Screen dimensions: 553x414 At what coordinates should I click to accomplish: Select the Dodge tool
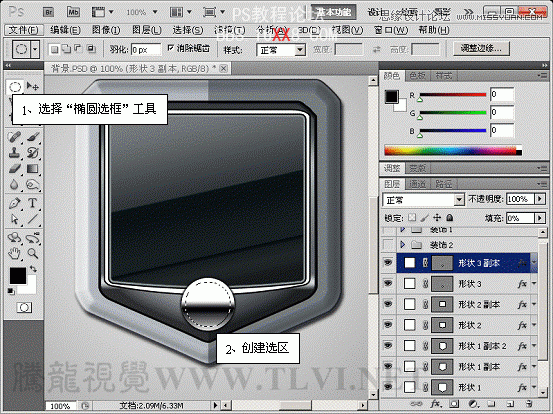click(x=33, y=185)
